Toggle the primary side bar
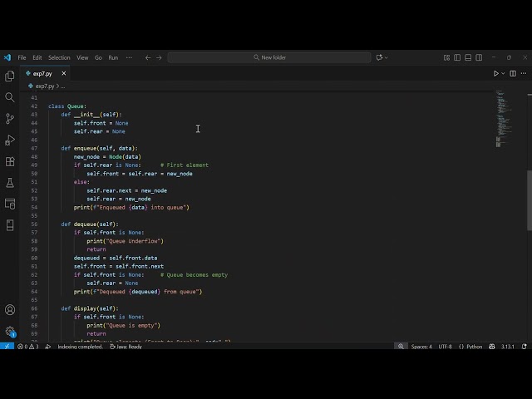This screenshot has height=399, width=532. click(x=457, y=57)
